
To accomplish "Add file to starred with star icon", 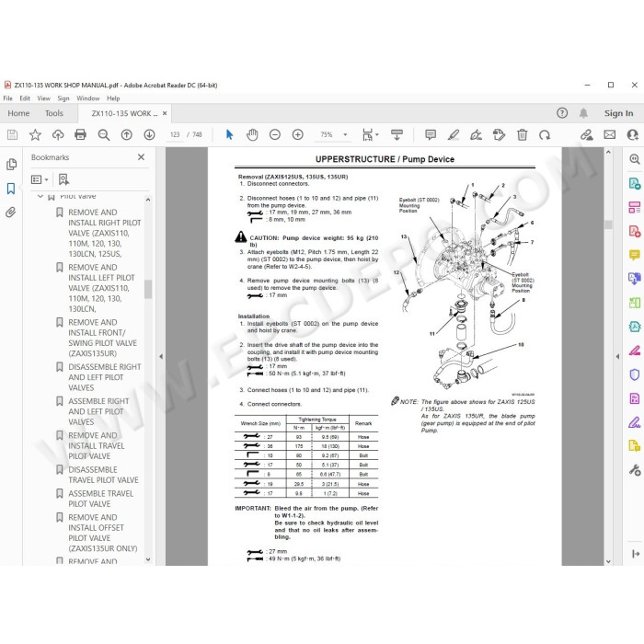I will coord(35,134).
